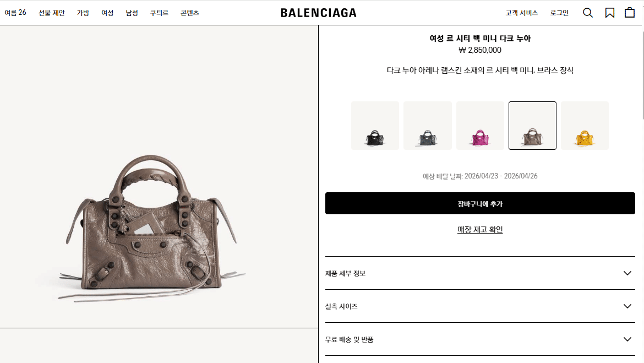Select the dark nude bag thumbnail
Viewport: 644px width, 363px height.
click(x=532, y=126)
